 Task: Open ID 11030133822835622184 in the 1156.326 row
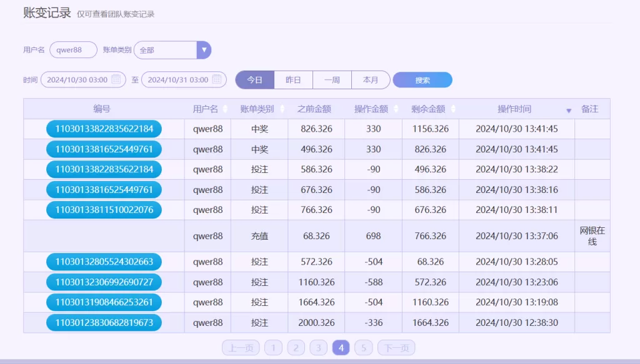[x=104, y=129]
